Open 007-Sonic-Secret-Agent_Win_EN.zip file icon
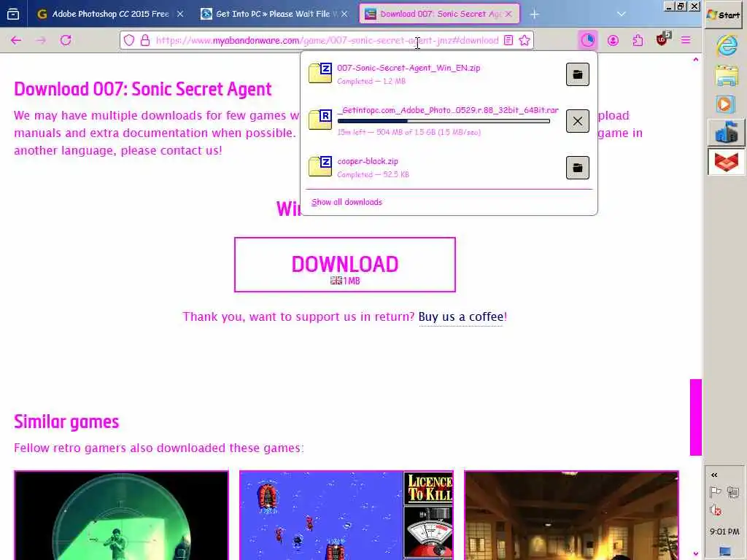The image size is (747, 560). coord(320,73)
